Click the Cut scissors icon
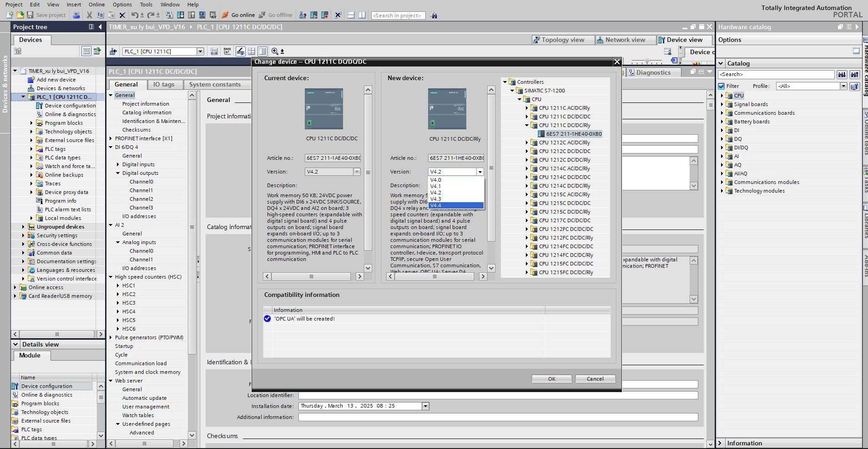The height and width of the screenshot is (449, 868). pos(90,15)
